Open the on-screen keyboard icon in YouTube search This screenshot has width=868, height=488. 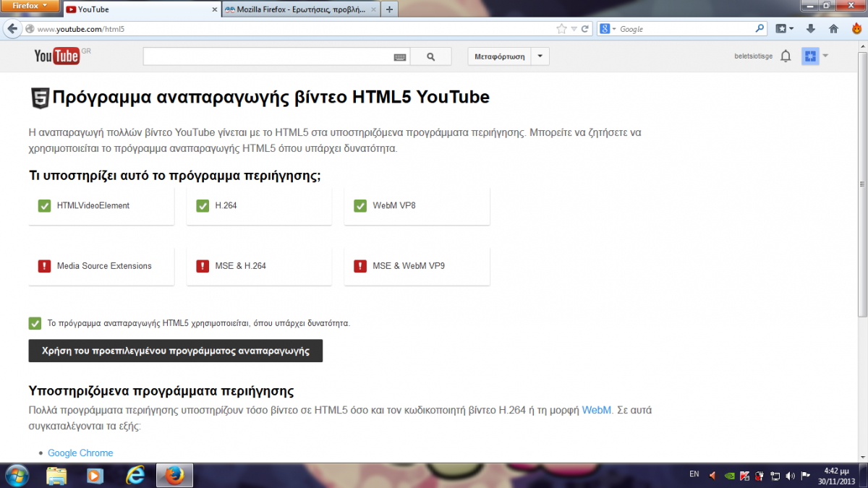[x=400, y=56]
